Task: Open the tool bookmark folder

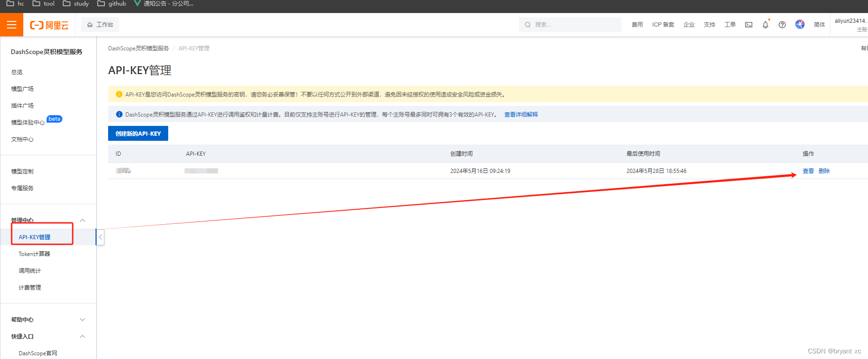Action: pyautogui.click(x=43, y=4)
